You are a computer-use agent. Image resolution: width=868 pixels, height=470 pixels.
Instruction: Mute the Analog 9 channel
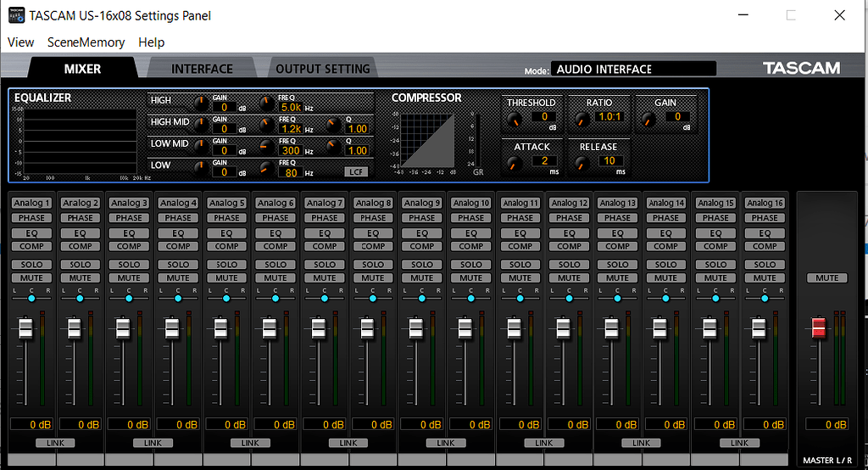[422, 277]
